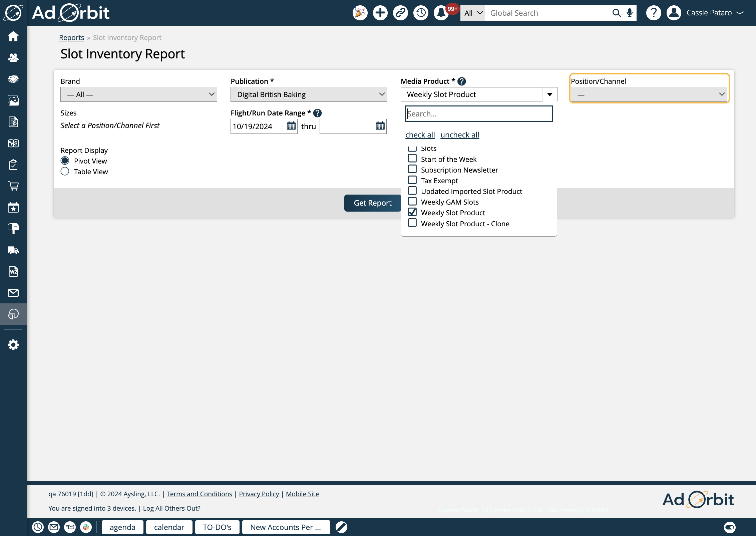Screen dimensions: 756x536
Task: Expand the Brand dropdown
Action: [138, 94]
